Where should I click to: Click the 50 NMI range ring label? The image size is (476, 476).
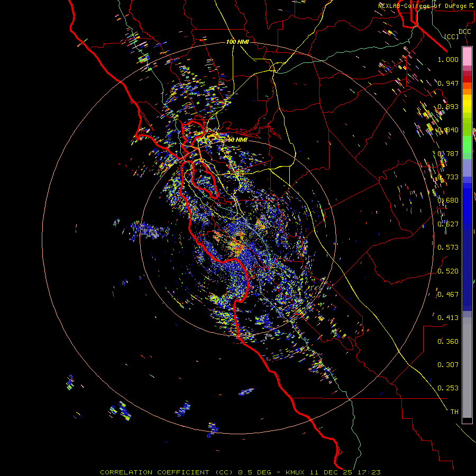coord(237,140)
